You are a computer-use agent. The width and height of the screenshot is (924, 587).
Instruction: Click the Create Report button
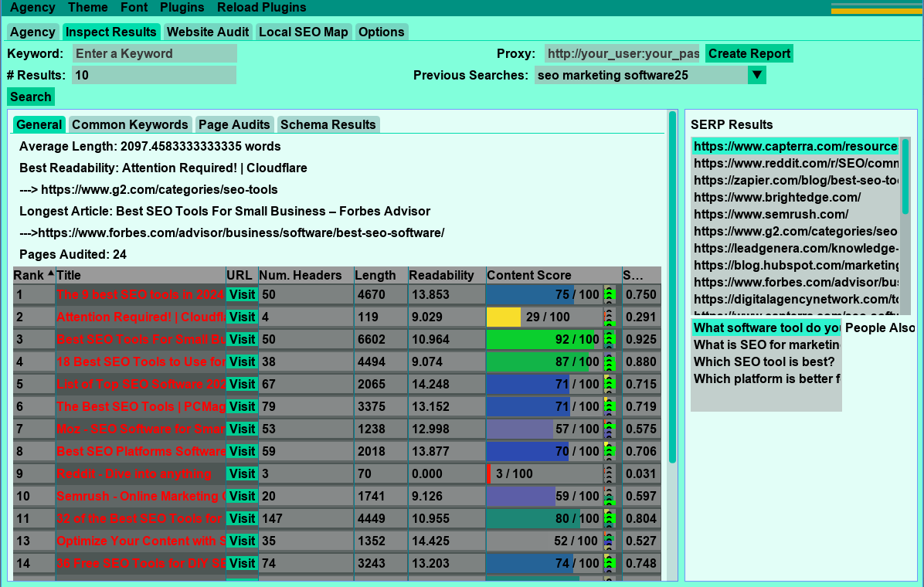tap(749, 53)
